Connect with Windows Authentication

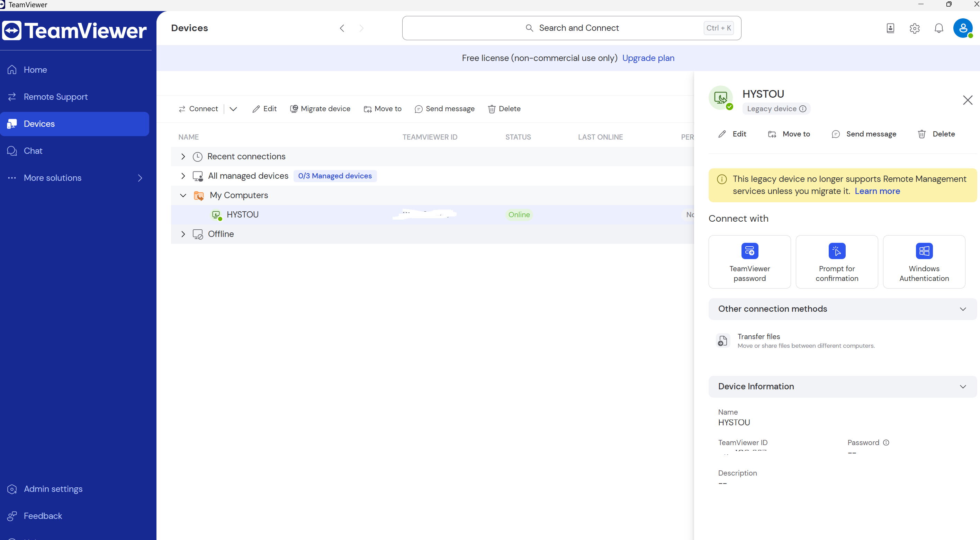coord(924,262)
